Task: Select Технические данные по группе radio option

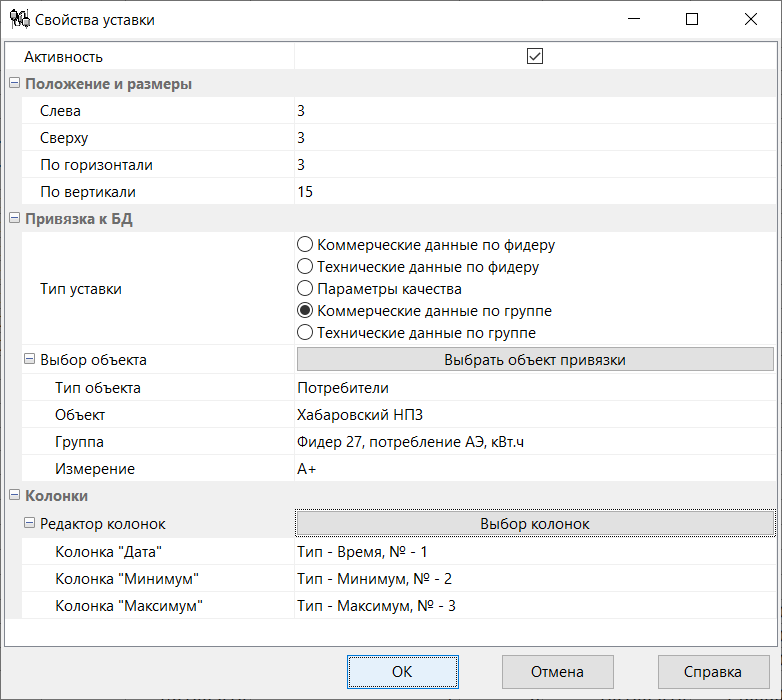Action: 305,332
